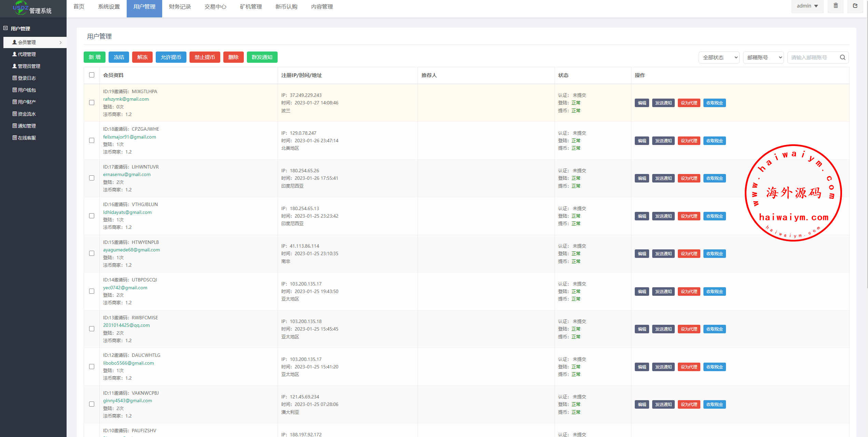
Task: Click the search magnifier icon
Action: pos(842,57)
